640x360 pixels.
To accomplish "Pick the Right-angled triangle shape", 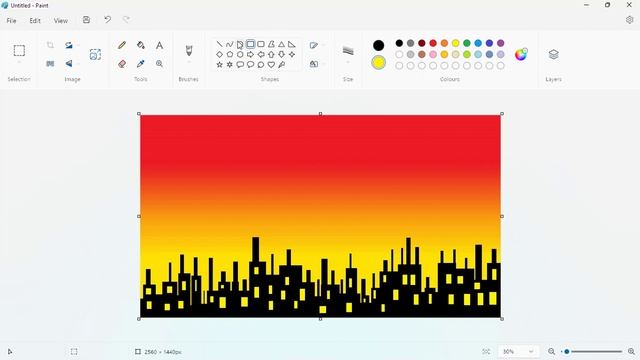I will 292,44.
